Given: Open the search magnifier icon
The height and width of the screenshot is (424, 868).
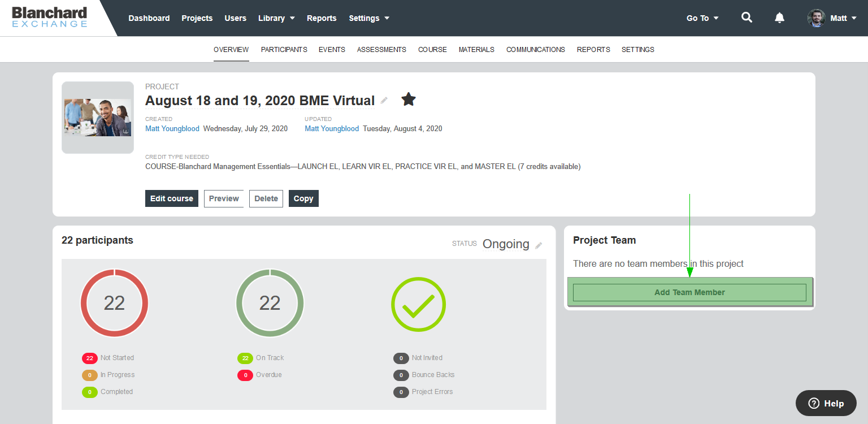Looking at the screenshot, I should point(747,18).
